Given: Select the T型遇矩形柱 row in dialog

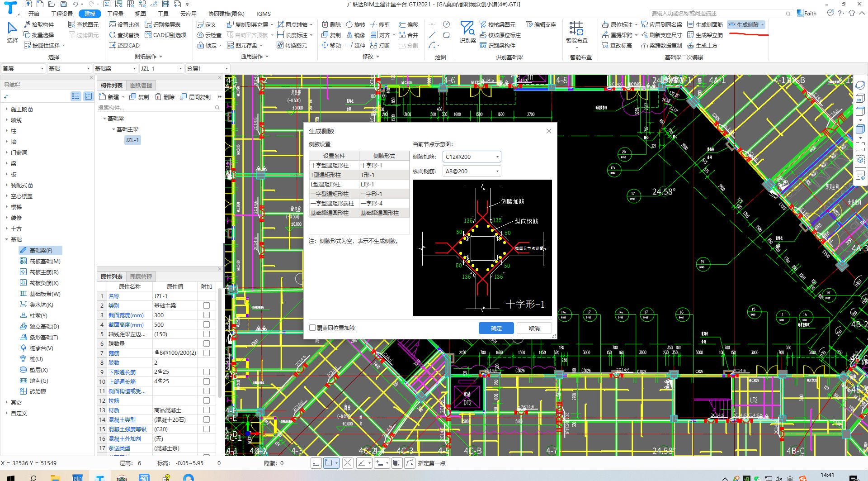Looking at the screenshot, I should tap(359, 175).
